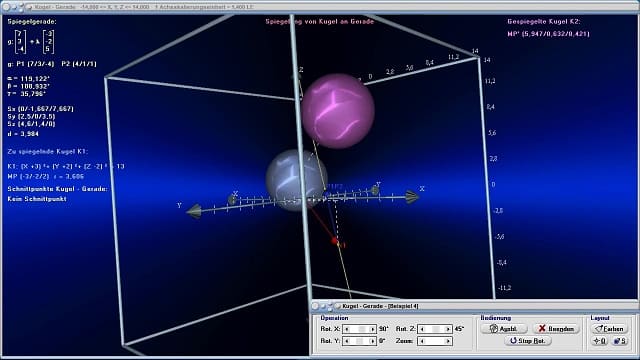Image resolution: width=640 pixels, height=360 pixels.
Task: Stop rotation with the Stop Rot. button
Action: (x=528, y=340)
